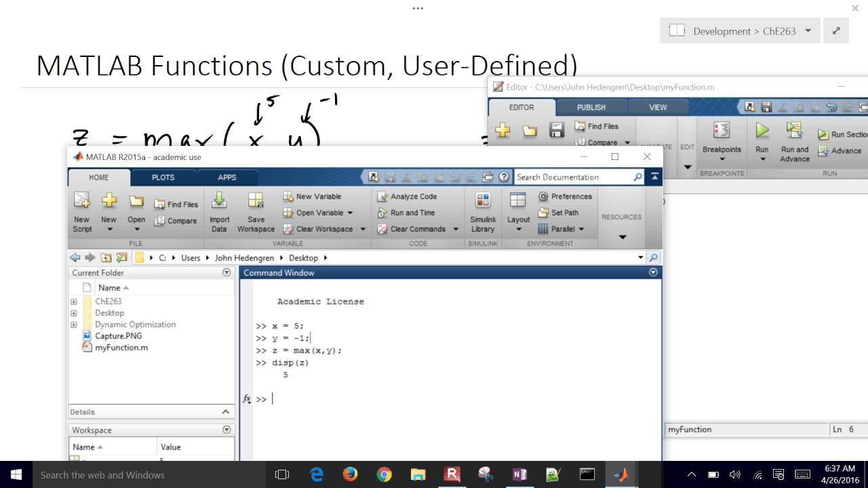Click the Value column header in Workspace
Image resolution: width=868 pixels, height=488 pixels.
170,447
